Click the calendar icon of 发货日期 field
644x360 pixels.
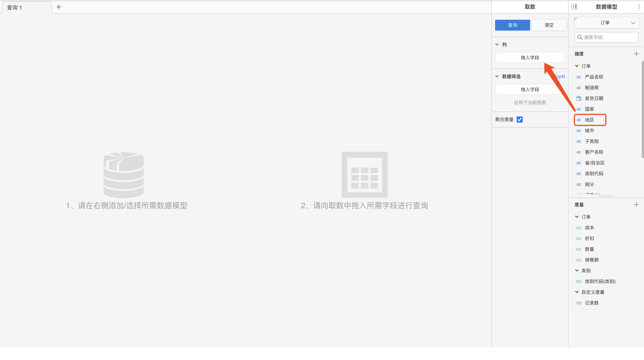(579, 98)
